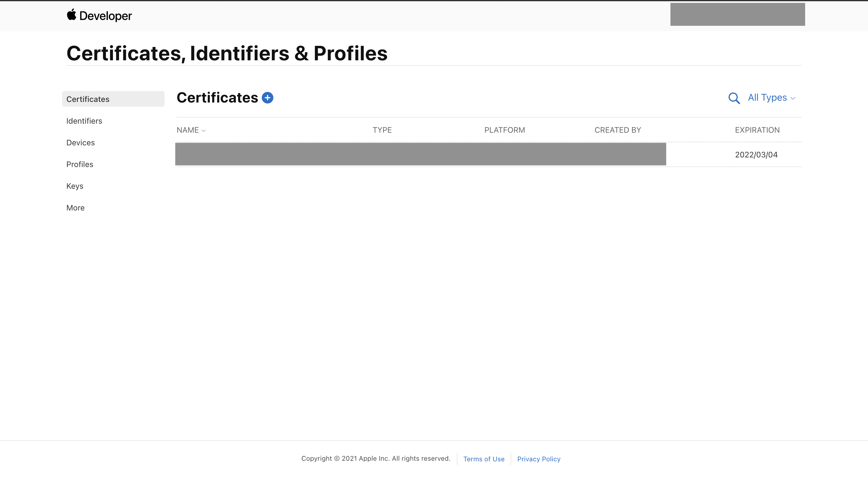Click the blue plus icon to add certificate
868x477 pixels.
267,98
